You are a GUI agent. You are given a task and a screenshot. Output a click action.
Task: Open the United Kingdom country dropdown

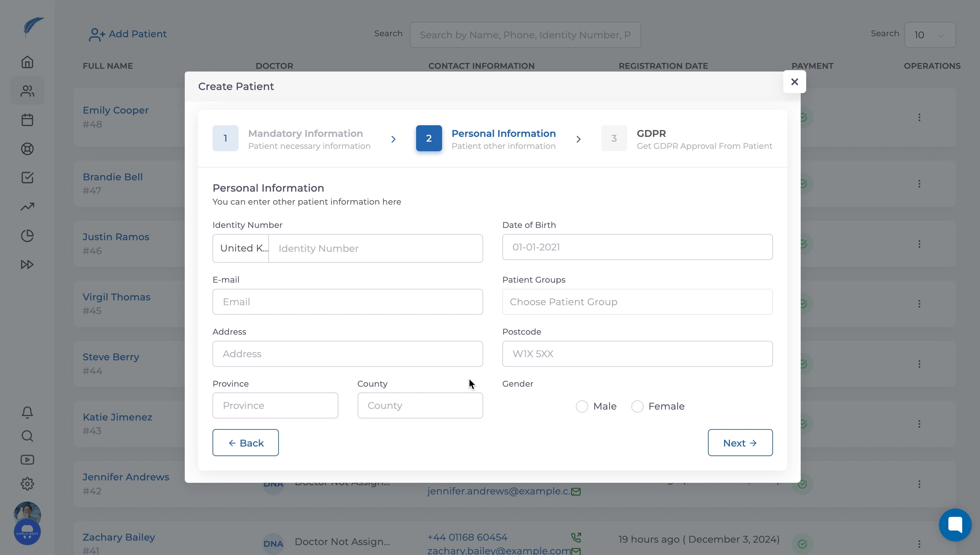click(x=241, y=248)
